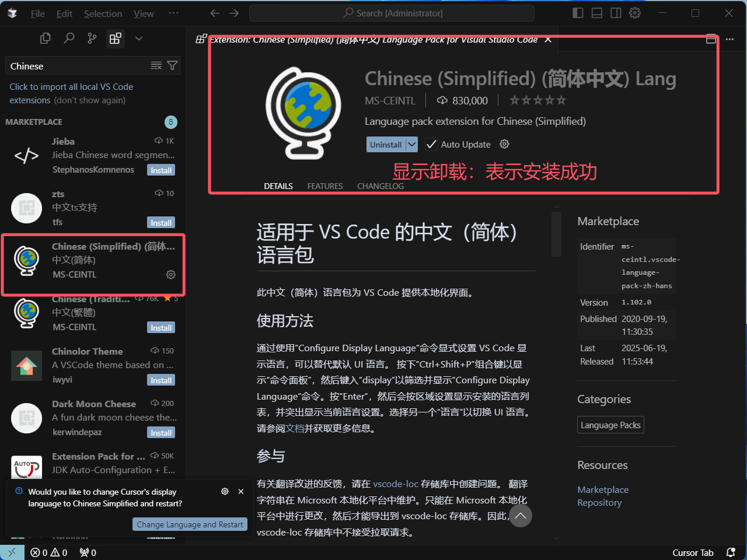Go forward with the right arrow
This screenshot has width=747, height=560.
click(234, 13)
